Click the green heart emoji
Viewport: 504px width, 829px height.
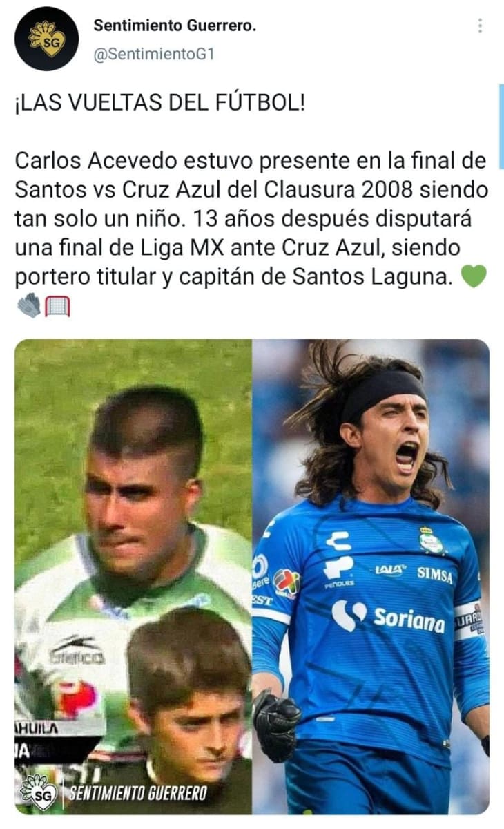coord(474,277)
